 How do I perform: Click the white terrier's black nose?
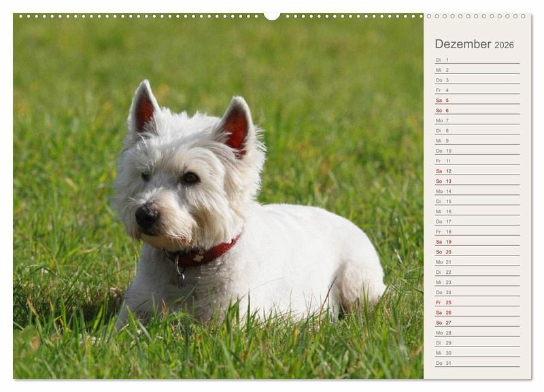tap(146, 216)
